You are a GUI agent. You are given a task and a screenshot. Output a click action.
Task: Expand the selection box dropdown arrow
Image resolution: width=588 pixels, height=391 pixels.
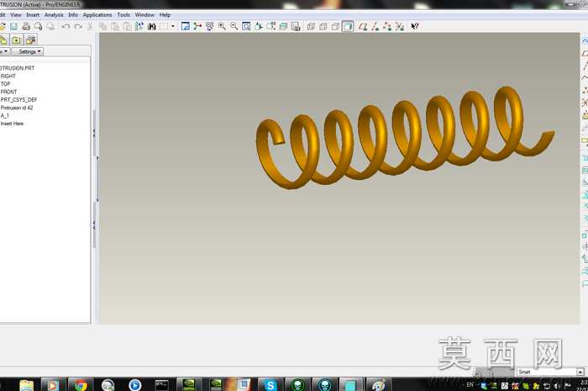tap(173, 26)
